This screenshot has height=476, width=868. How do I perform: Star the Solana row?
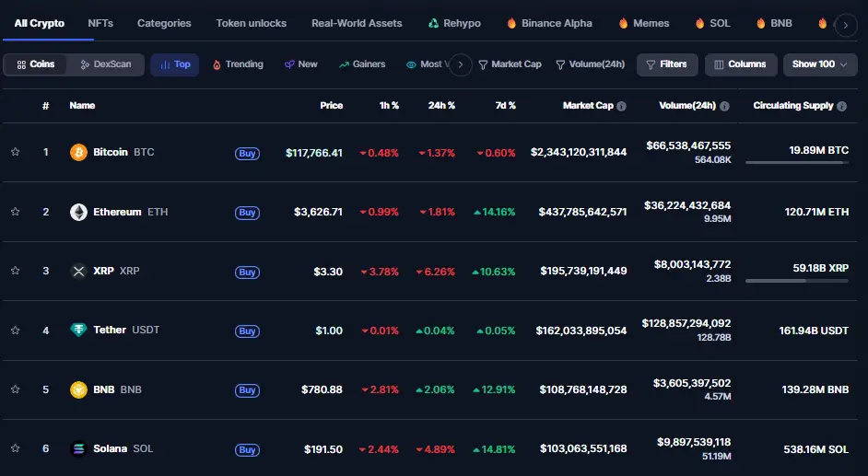16,448
